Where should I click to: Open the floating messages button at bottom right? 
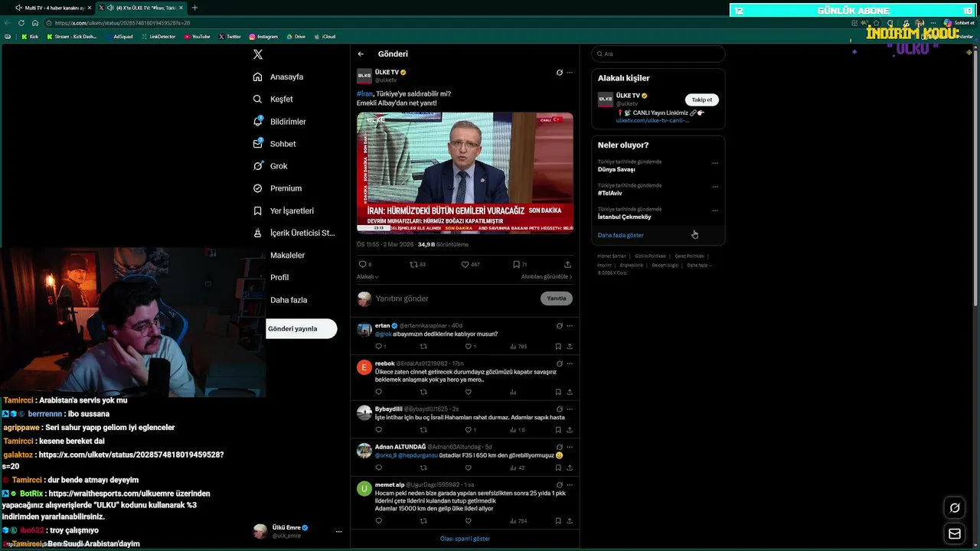(x=955, y=534)
